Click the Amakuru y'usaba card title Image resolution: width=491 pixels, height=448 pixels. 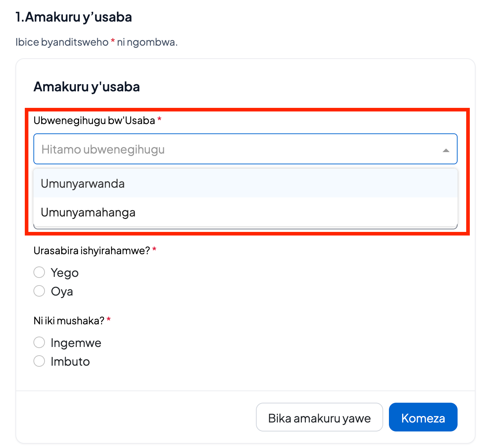point(87,87)
